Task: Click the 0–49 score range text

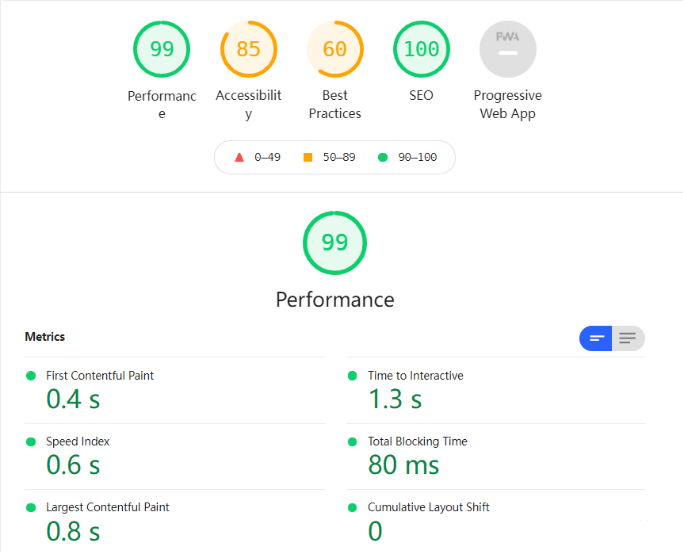Action: point(267,157)
